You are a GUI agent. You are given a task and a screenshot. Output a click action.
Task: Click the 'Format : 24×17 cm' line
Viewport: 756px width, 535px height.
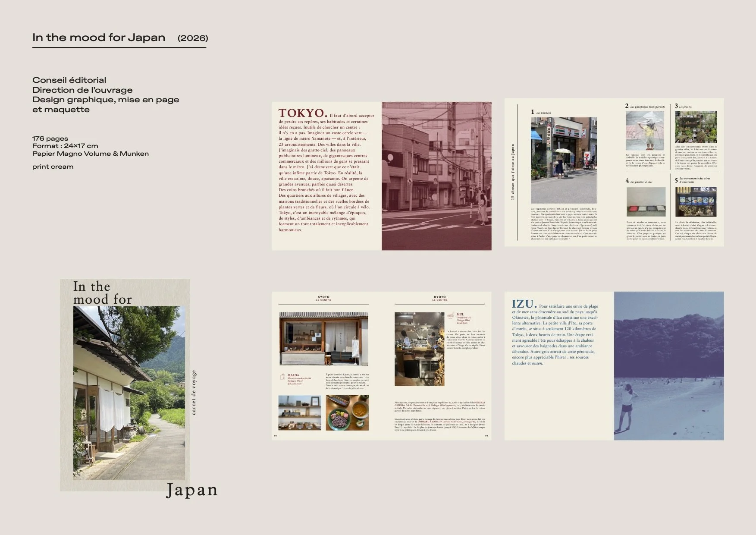coord(65,146)
